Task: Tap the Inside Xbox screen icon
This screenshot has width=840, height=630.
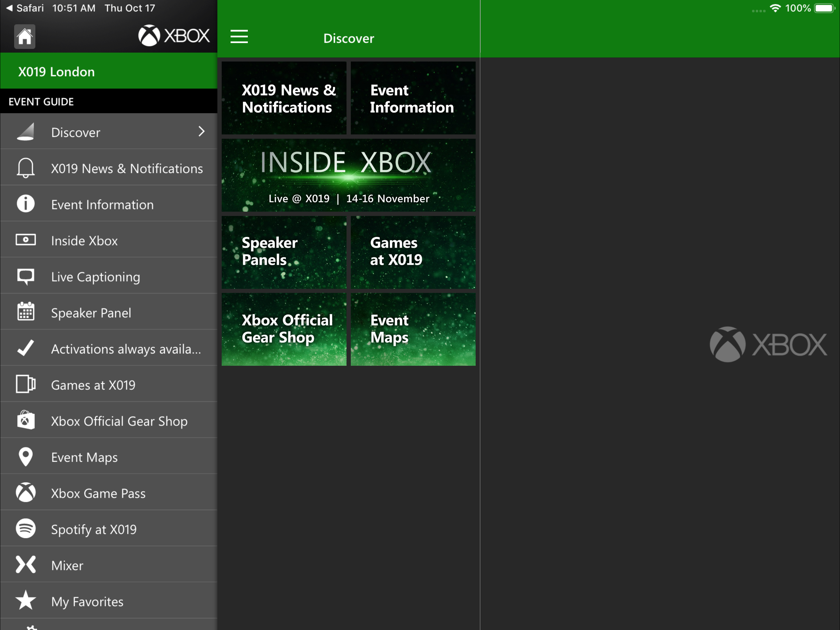Action: click(x=26, y=240)
